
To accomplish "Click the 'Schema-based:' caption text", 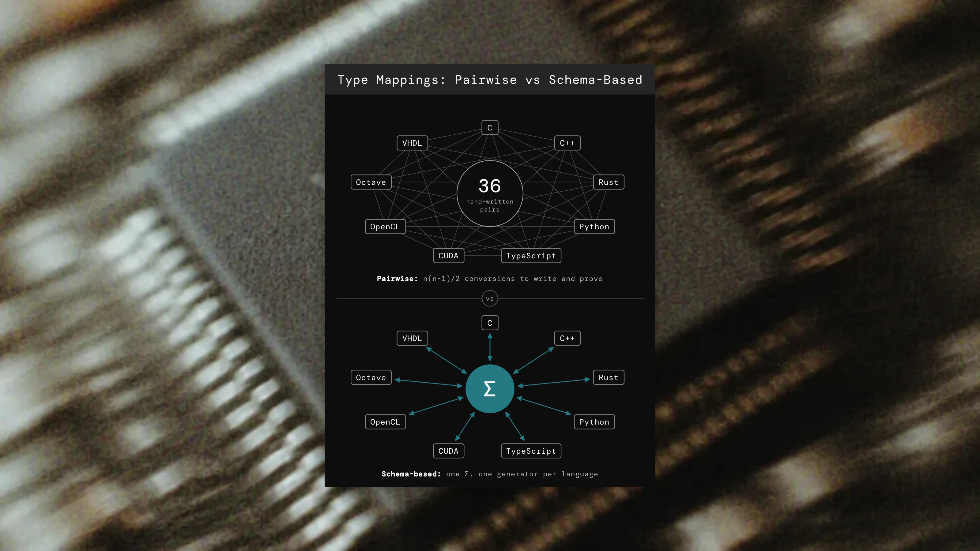I will 411,474.
